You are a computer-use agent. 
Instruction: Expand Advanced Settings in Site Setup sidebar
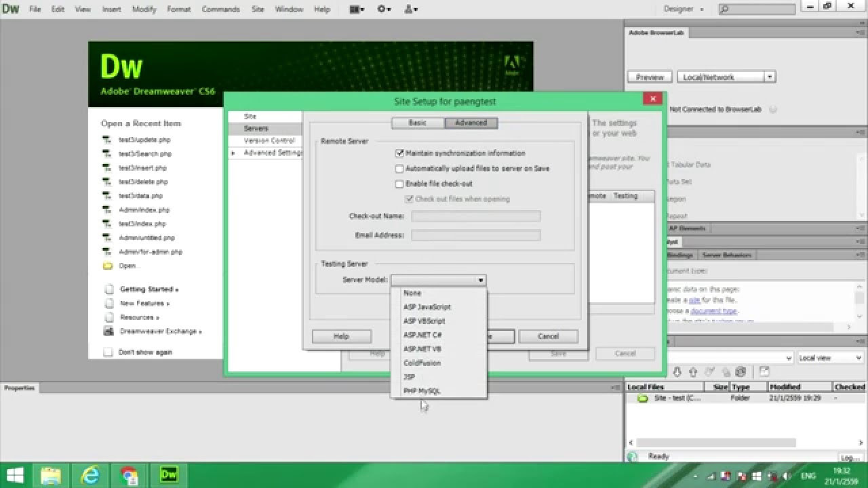click(233, 153)
